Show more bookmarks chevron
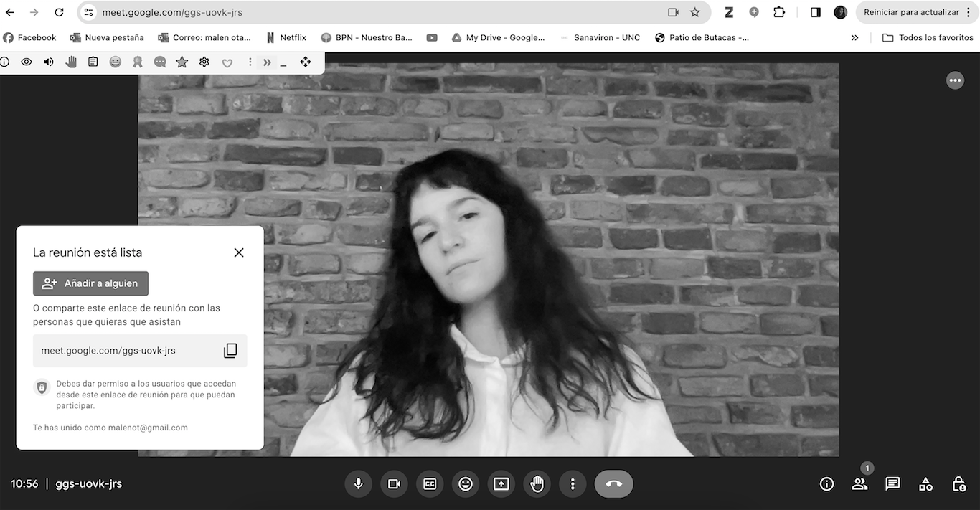The height and width of the screenshot is (510, 980). pos(854,37)
